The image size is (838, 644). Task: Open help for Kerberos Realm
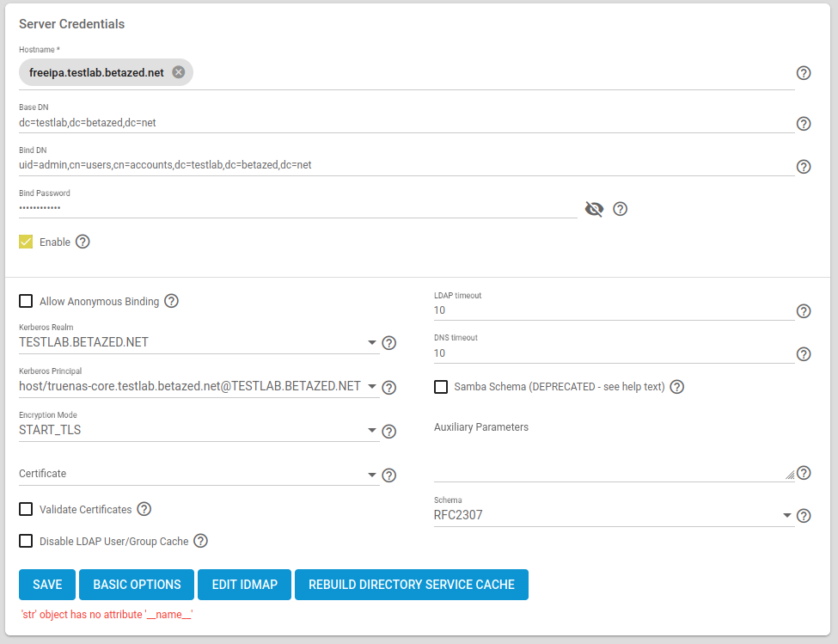click(389, 343)
